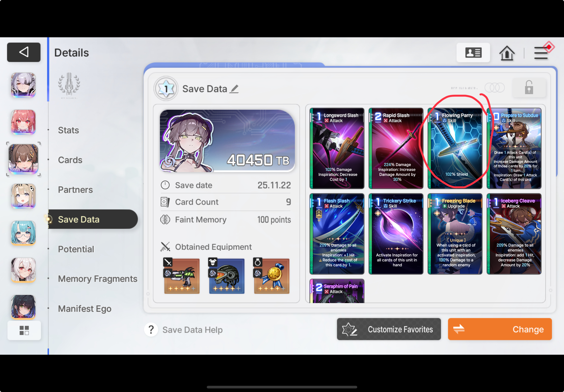Screen dimensions: 564x392
Task: Toggle the three-circle icon beside lock
Action: click(494, 88)
